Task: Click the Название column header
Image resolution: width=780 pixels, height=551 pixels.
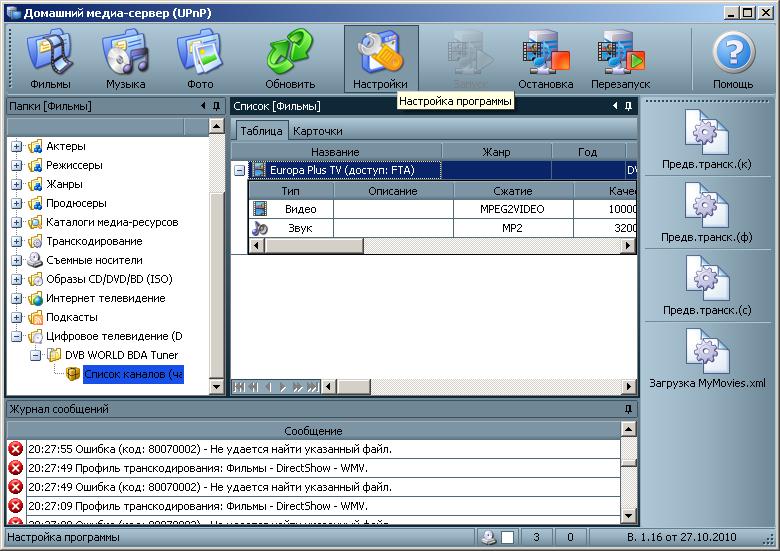Action: (x=335, y=152)
